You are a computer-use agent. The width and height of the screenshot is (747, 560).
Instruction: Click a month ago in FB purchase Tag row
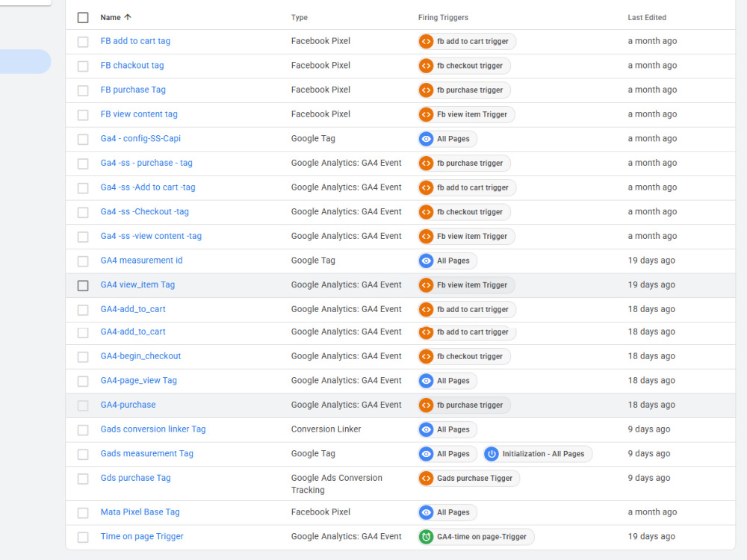tap(652, 90)
